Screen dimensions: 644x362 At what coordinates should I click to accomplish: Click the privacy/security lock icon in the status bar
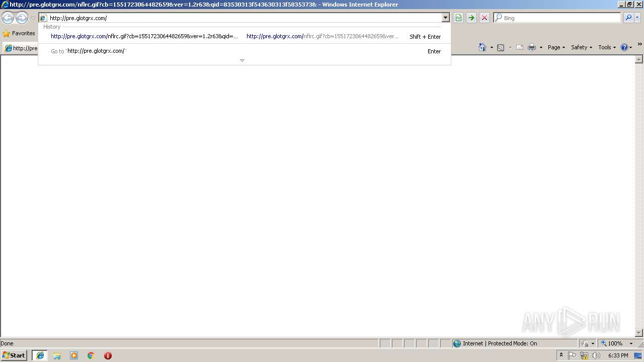(585, 343)
